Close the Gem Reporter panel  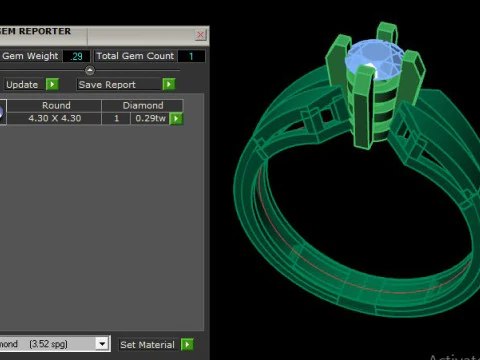click(200, 35)
